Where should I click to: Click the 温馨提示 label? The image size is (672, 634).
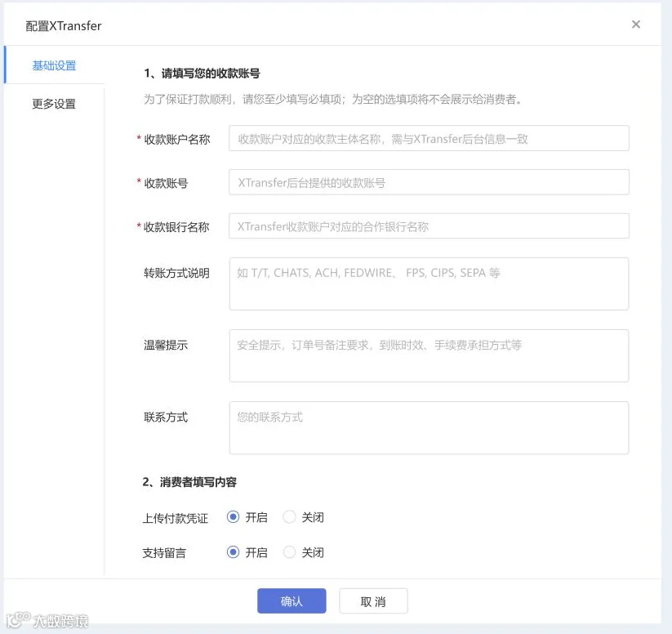166,346
